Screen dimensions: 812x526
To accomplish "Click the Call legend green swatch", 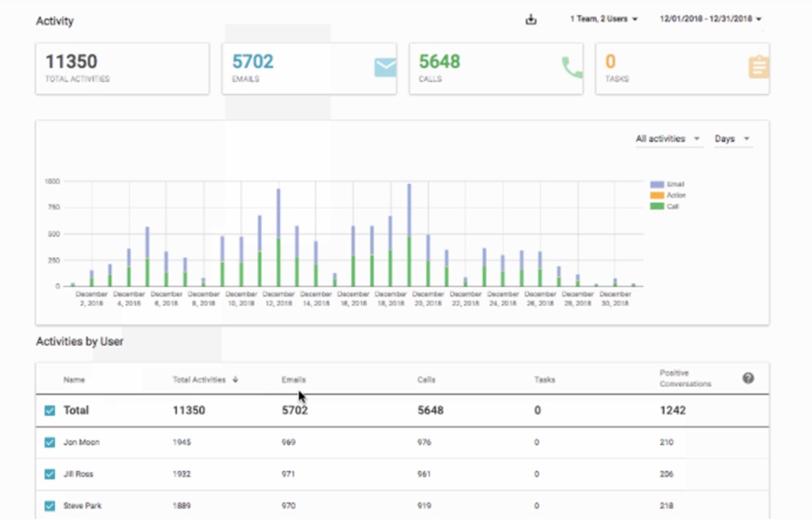I will pyautogui.click(x=657, y=206).
